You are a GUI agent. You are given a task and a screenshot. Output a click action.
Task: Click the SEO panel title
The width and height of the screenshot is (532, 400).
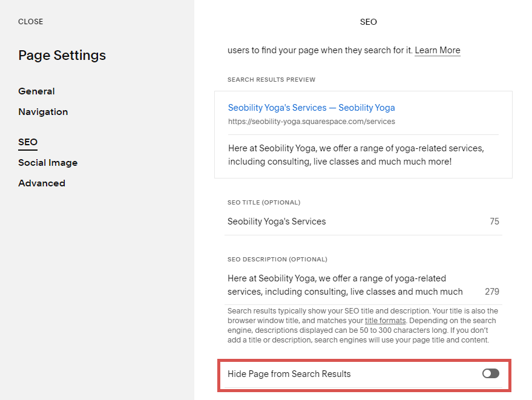pyautogui.click(x=368, y=22)
